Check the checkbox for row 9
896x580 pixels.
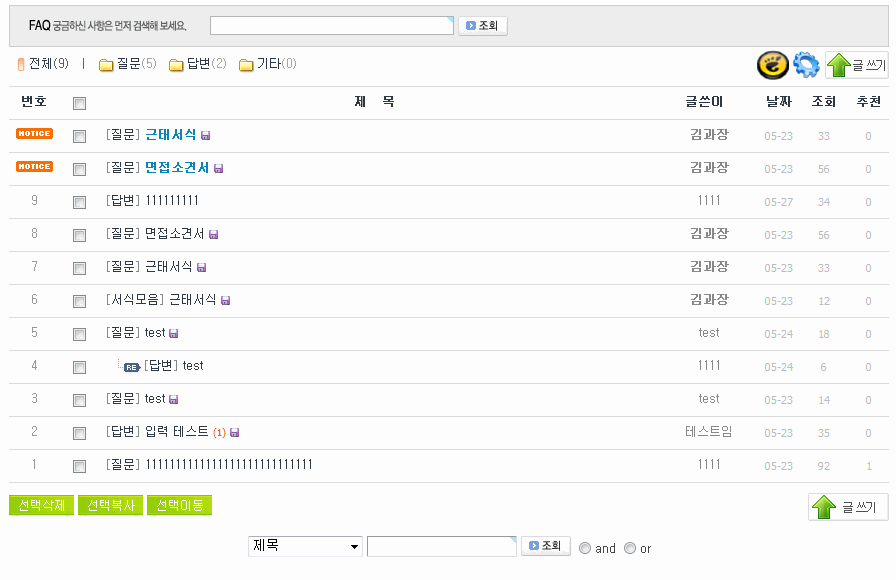(x=80, y=202)
